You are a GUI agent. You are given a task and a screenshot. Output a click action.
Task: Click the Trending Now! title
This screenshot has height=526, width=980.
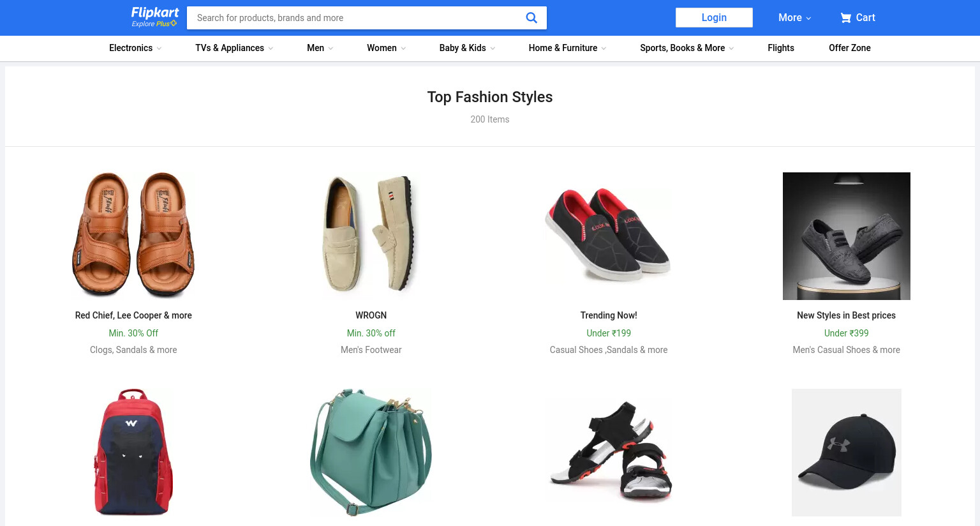coord(609,315)
